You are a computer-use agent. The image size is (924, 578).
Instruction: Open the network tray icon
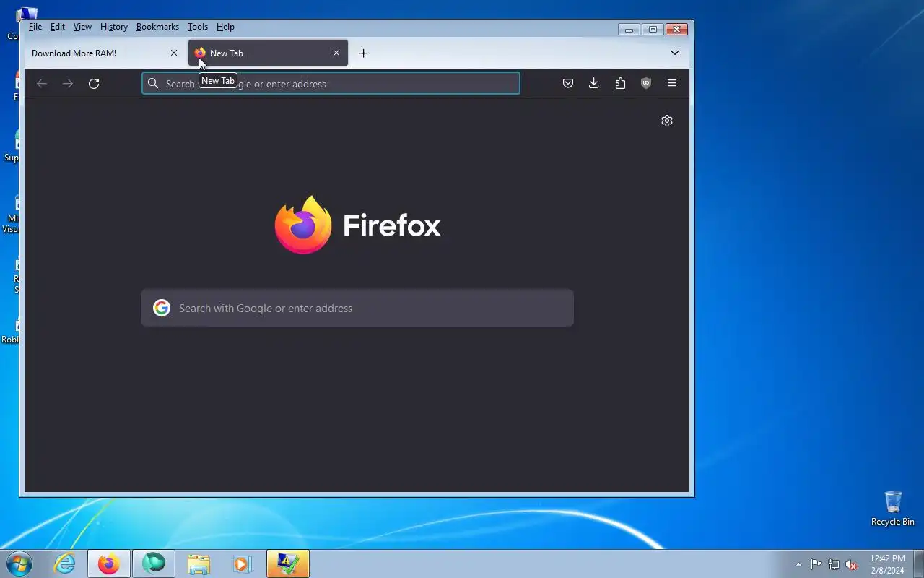(834, 564)
